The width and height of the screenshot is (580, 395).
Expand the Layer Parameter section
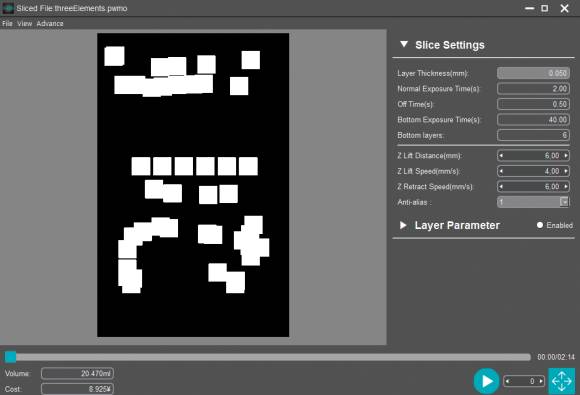pyautogui.click(x=403, y=225)
